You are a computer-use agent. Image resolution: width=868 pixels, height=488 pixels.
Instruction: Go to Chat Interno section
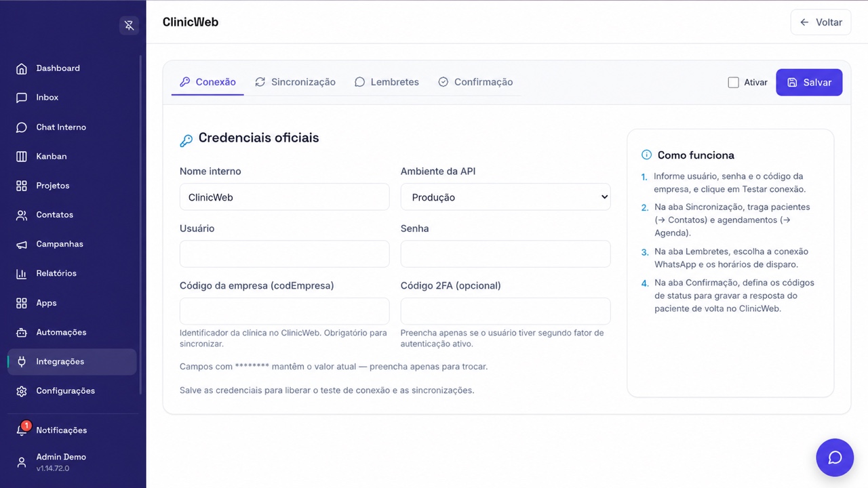click(x=72, y=127)
